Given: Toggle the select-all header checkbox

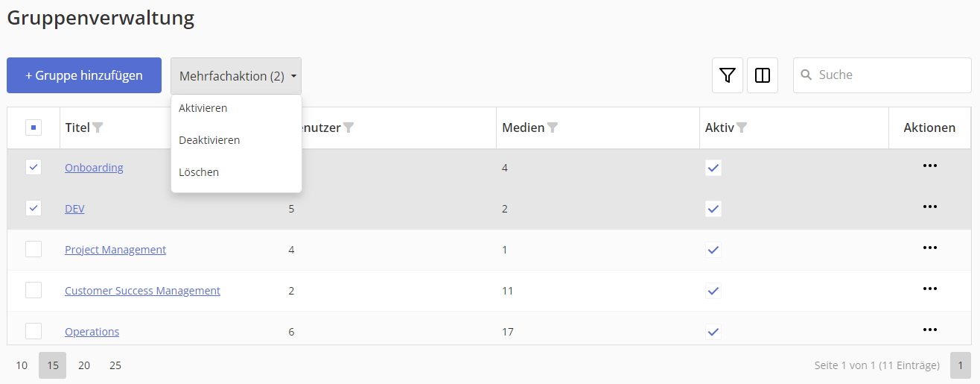Looking at the screenshot, I should pyautogui.click(x=34, y=128).
